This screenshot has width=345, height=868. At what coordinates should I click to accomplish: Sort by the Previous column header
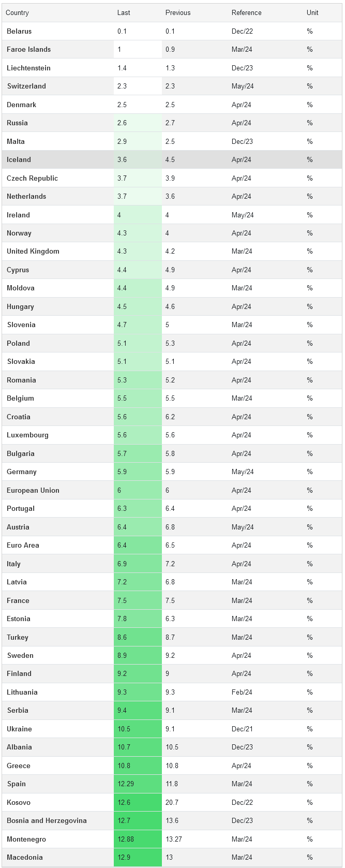(x=178, y=13)
